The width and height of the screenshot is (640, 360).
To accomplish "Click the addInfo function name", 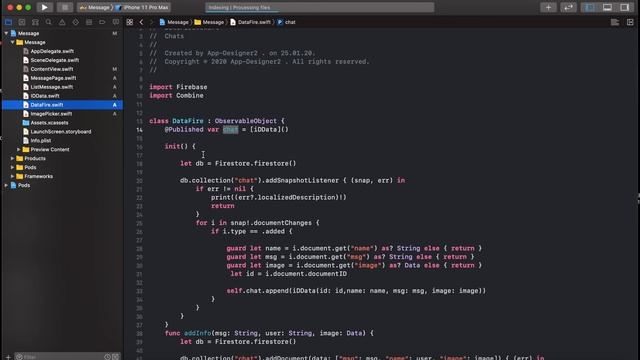I will pyautogui.click(x=197, y=333).
